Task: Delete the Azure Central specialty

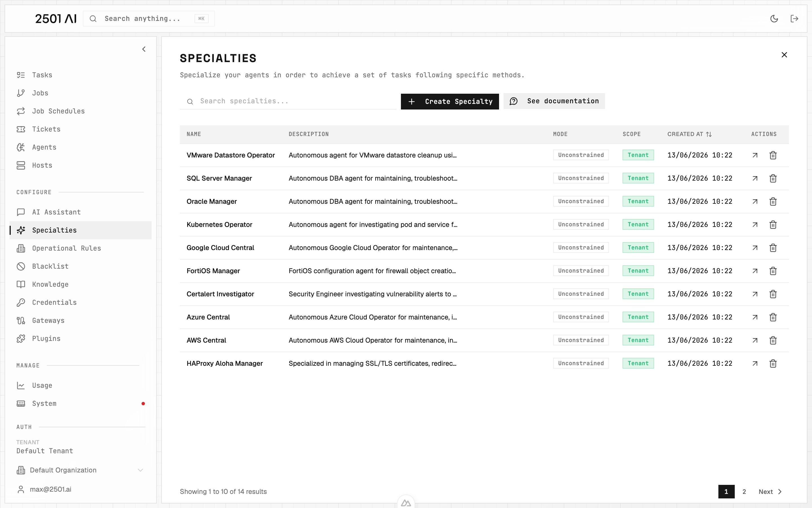Action: pyautogui.click(x=773, y=317)
